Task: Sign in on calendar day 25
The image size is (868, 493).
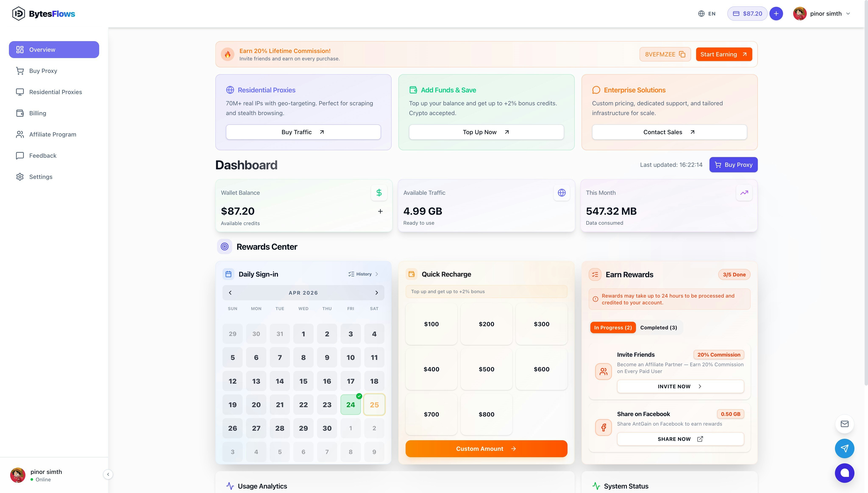Action: point(374,405)
